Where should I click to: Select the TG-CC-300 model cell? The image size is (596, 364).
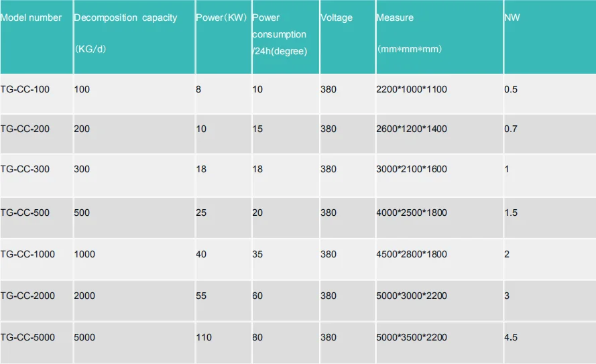click(25, 169)
